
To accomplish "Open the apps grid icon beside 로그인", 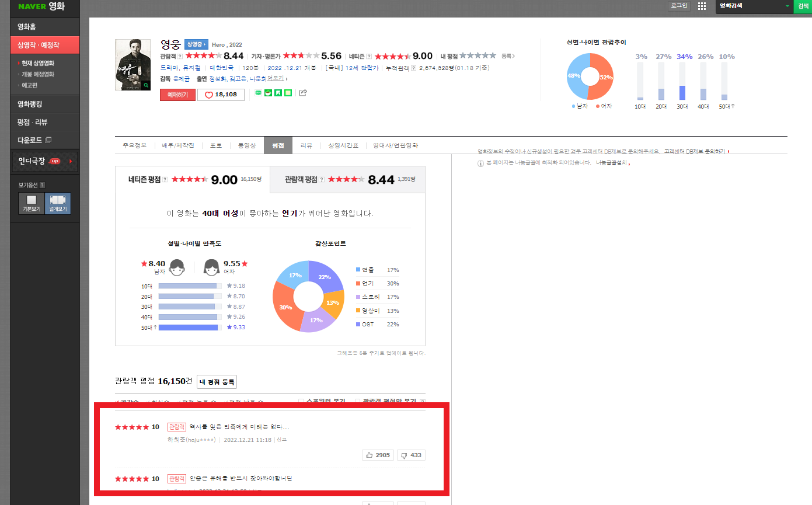I will 702,6.
